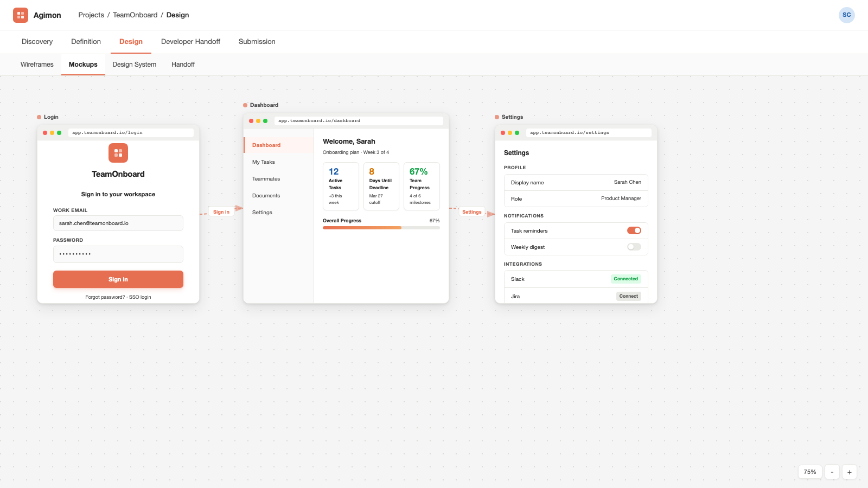Screen dimensions: 868x488
Task: Click the Jira integration row label
Action: tap(515, 297)
